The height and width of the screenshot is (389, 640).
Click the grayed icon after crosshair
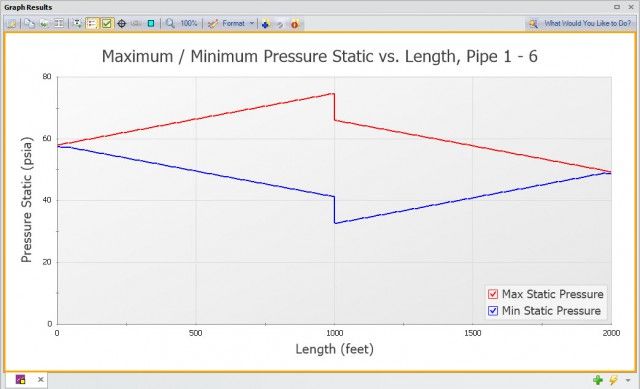point(136,24)
